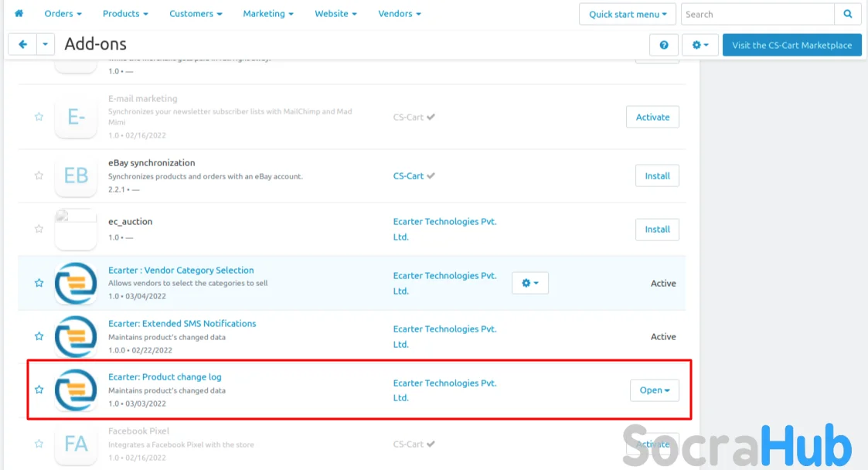
Task: Open the E-mail marketing add-on title
Action: point(143,98)
